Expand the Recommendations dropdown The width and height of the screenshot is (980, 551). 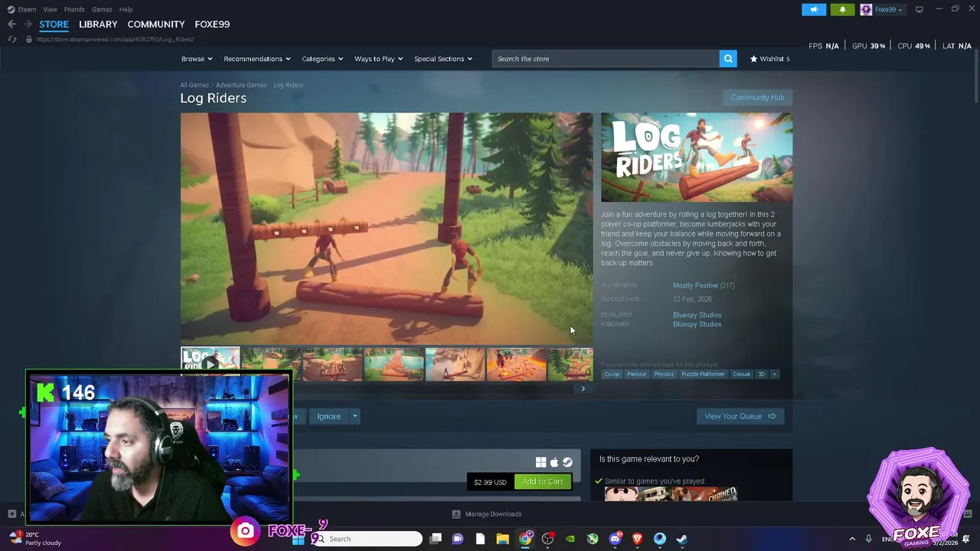coord(257,59)
